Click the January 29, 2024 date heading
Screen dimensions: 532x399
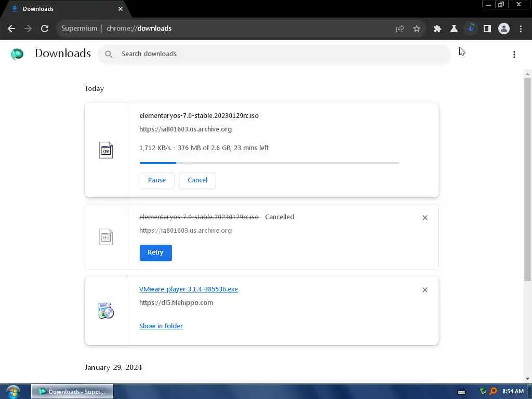coord(113,367)
